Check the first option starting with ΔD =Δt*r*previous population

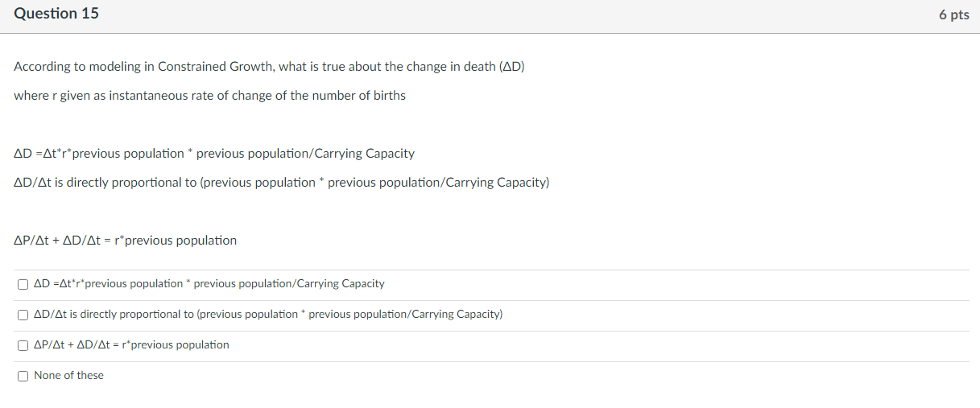pos(23,284)
